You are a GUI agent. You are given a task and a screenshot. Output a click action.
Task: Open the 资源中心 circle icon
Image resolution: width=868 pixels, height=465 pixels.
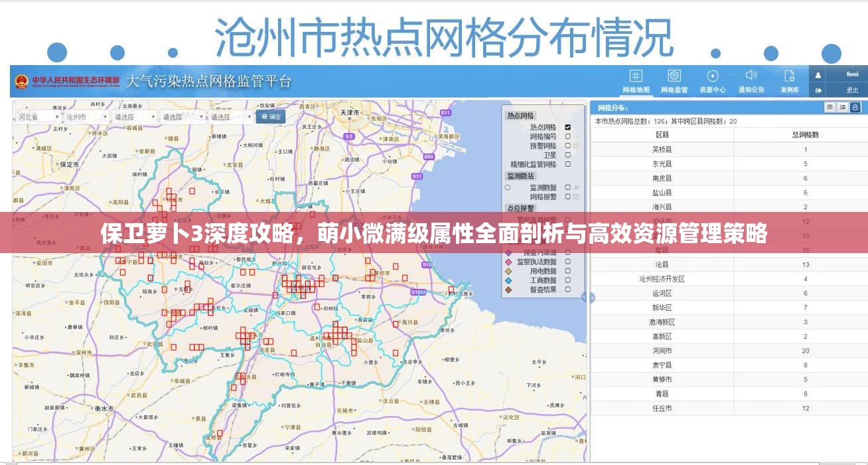click(x=713, y=76)
